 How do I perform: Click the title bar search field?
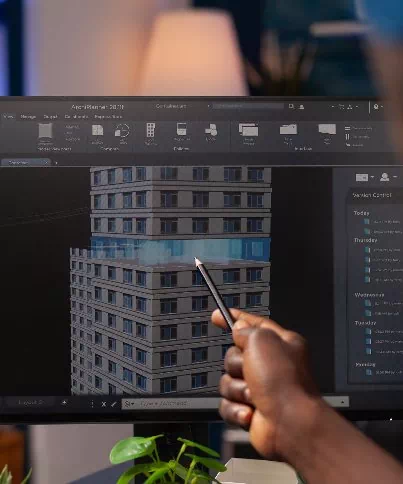click(248, 106)
